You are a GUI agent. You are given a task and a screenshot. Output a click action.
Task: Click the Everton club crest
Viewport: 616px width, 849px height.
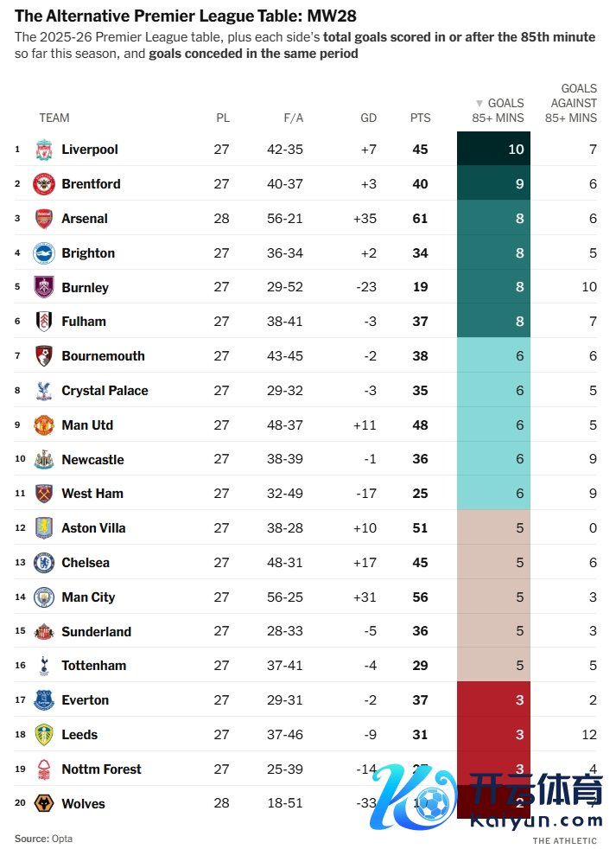43,700
